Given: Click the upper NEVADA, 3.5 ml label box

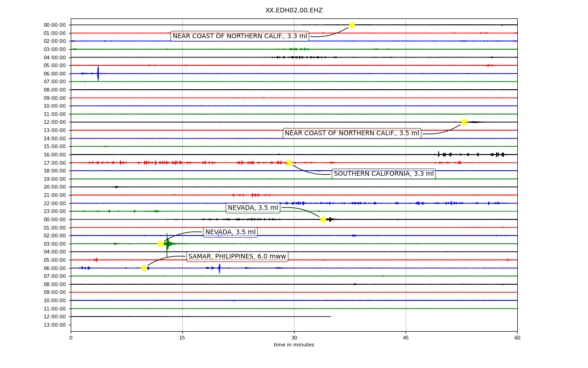Looking at the screenshot, I should point(253,208).
